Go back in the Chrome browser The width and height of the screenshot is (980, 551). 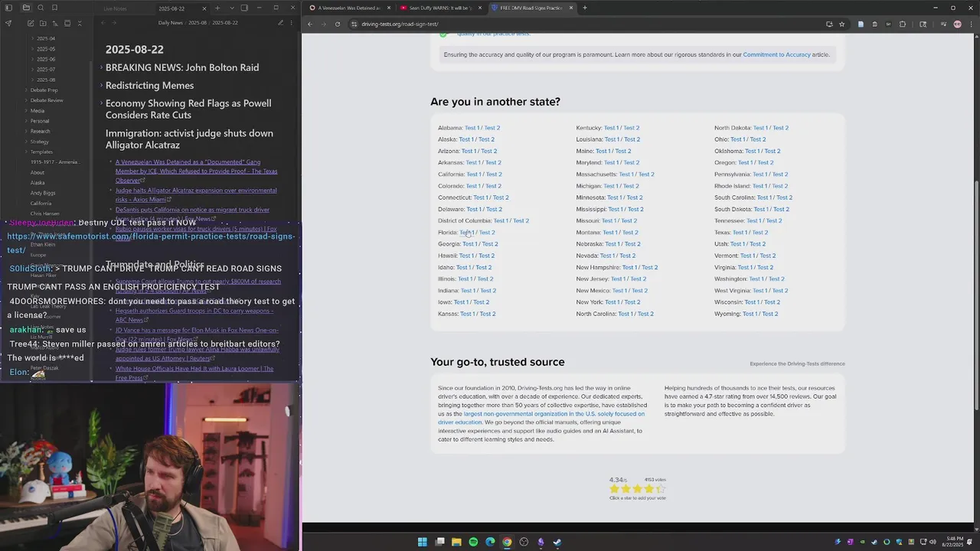[x=310, y=24]
